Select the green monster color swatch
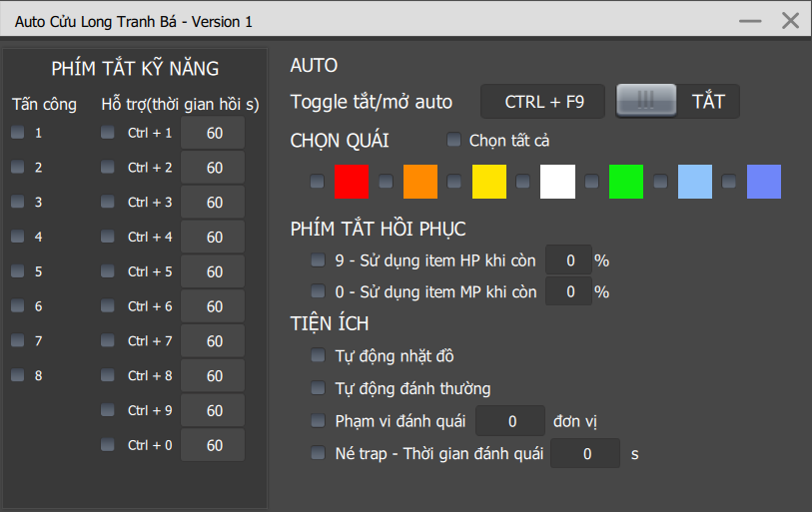The image size is (812, 512). click(626, 182)
